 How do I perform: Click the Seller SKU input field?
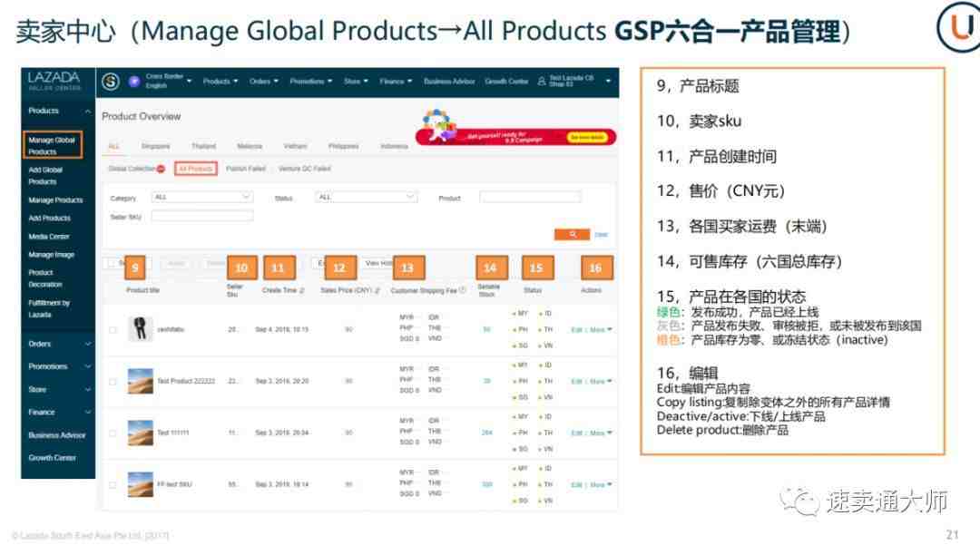click(x=201, y=216)
